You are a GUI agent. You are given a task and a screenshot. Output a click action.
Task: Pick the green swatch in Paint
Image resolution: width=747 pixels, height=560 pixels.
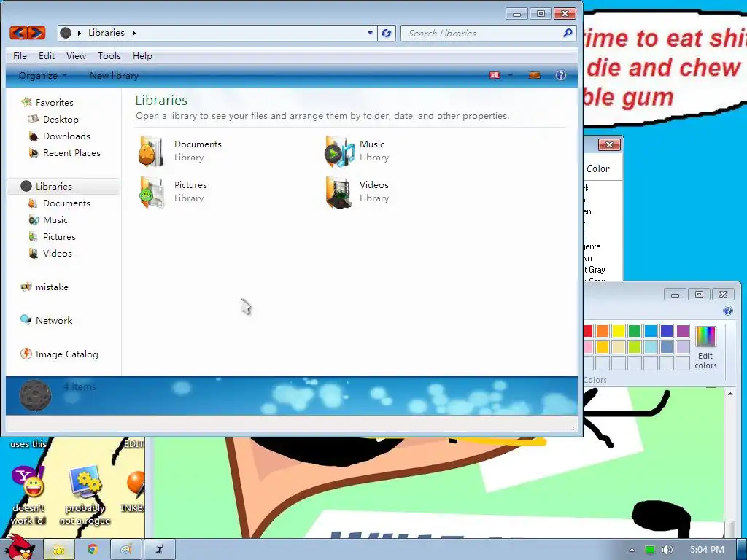click(x=635, y=331)
